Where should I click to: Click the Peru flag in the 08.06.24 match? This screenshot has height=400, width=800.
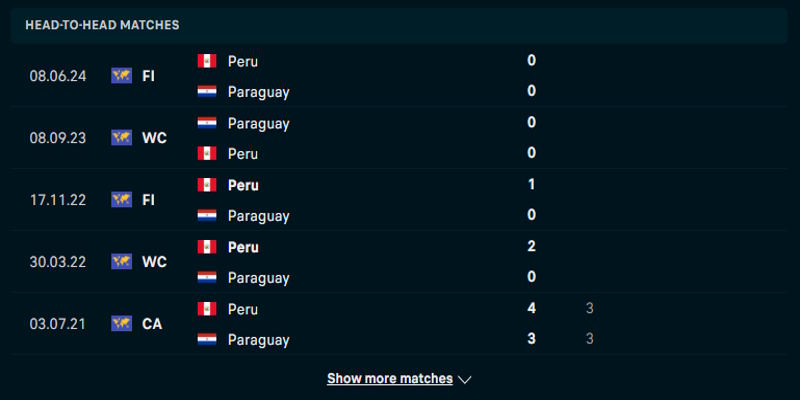[207, 61]
